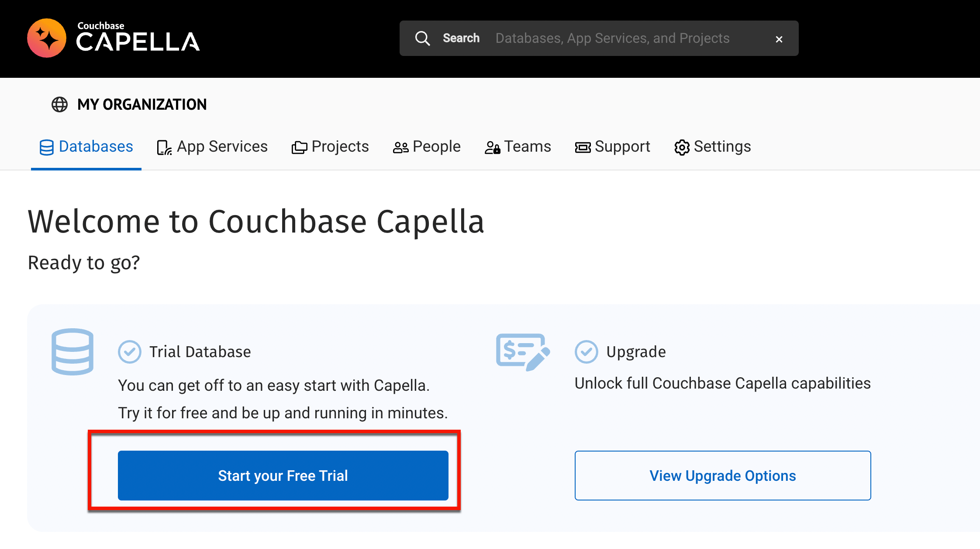Click the 'Ready to go?' text

(x=84, y=263)
